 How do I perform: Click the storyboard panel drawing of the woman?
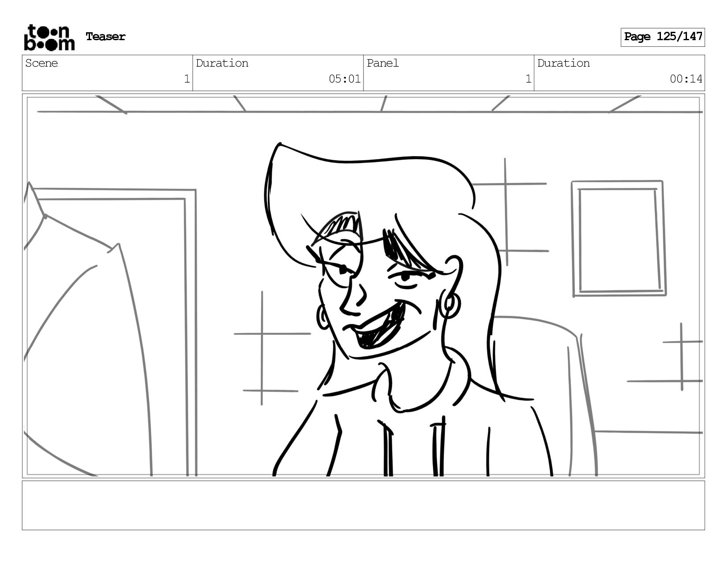pyautogui.click(x=363, y=286)
